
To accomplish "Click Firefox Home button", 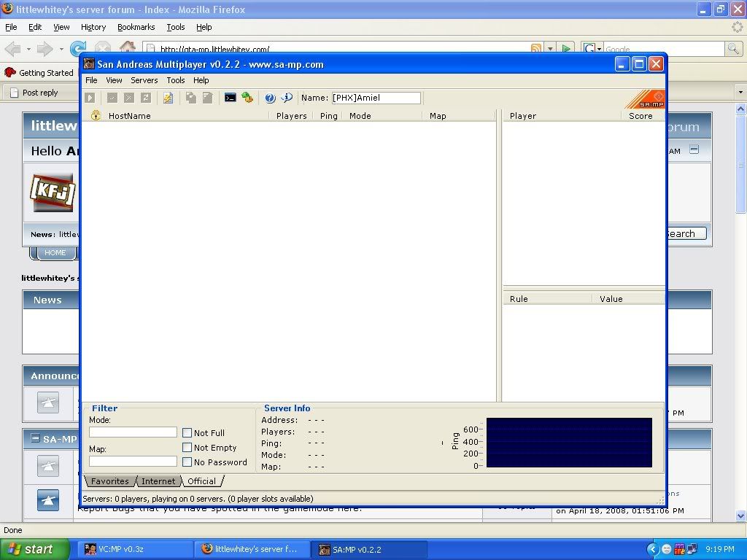I will (127, 47).
